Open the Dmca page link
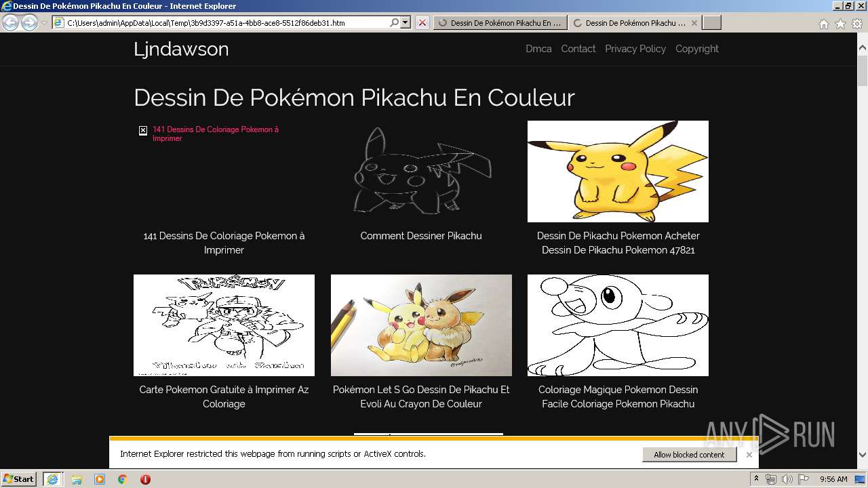Viewport: 868px width, 488px height. point(538,49)
